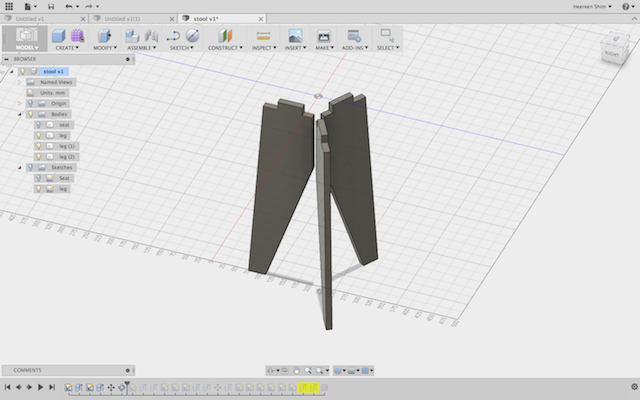Select the Create Form purple icon
Viewport: 640px width, 400px height.
click(x=77, y=36)
